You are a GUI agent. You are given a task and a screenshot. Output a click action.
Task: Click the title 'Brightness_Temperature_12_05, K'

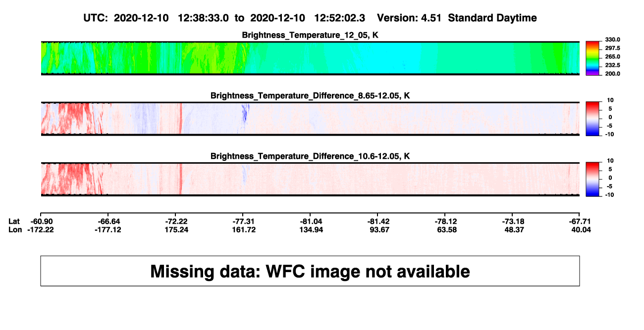click(x=310, y=35)
